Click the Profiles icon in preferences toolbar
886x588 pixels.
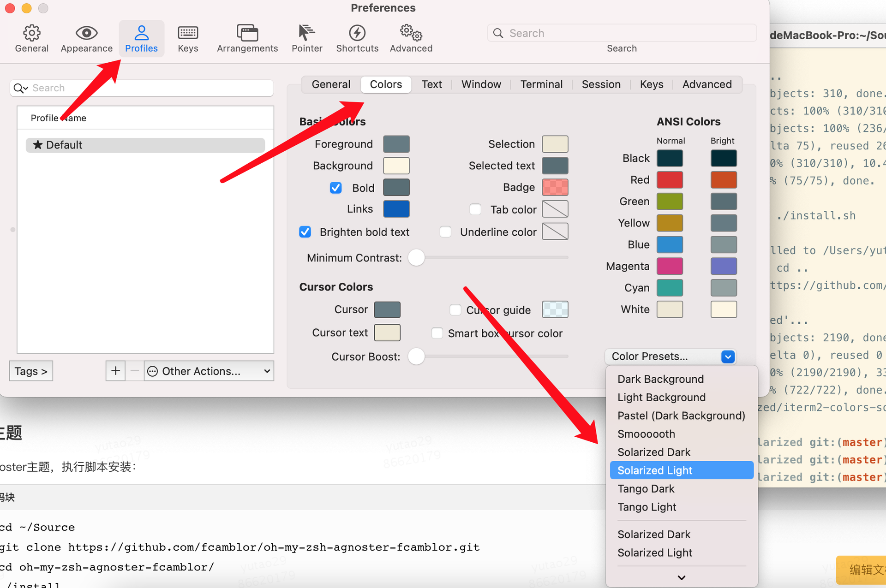[x=141, y=37]
